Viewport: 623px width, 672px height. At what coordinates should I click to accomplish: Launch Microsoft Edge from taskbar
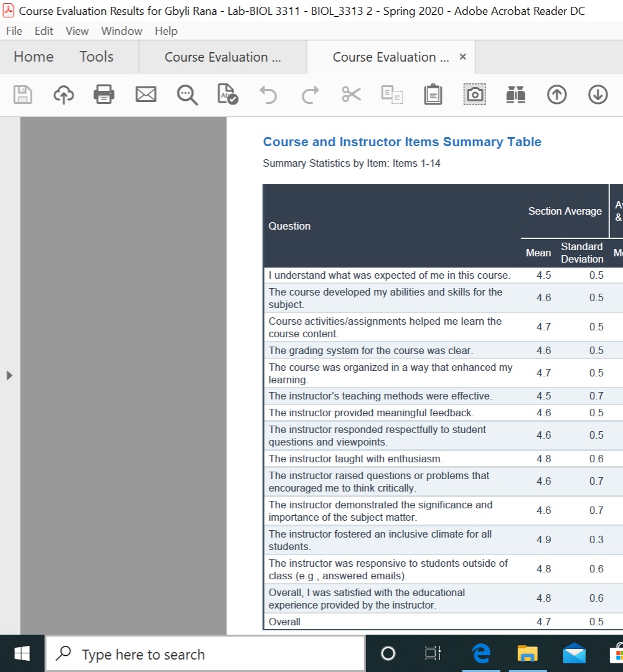(x=481, y=653)
